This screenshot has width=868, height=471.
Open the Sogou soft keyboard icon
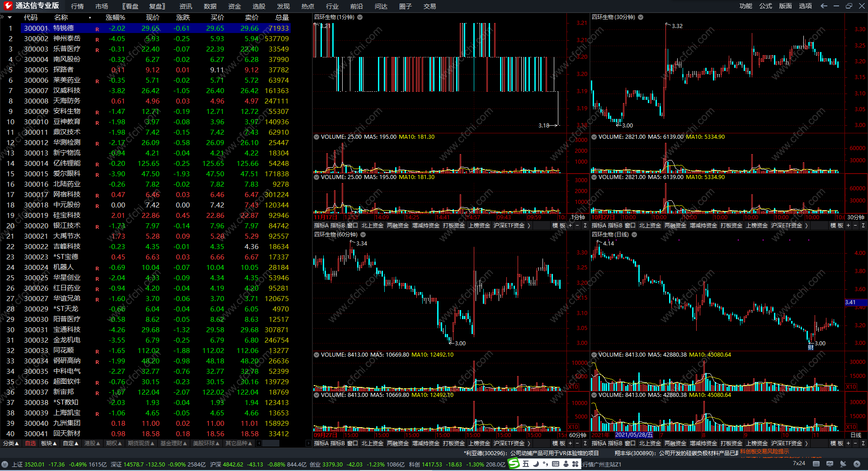tap(556, 464)
